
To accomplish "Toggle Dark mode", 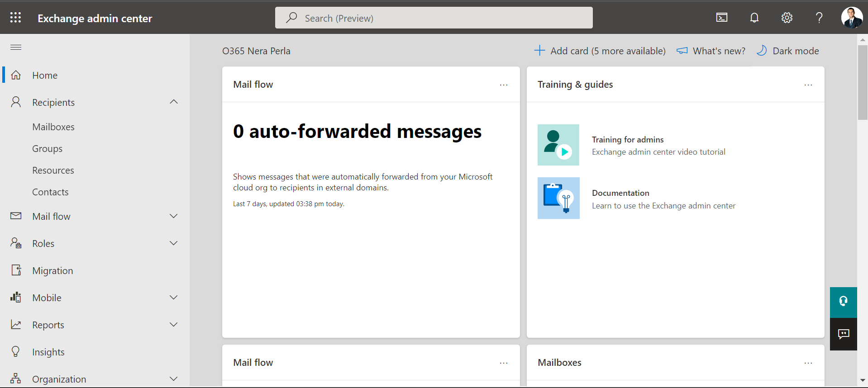I will pos(787,51).
